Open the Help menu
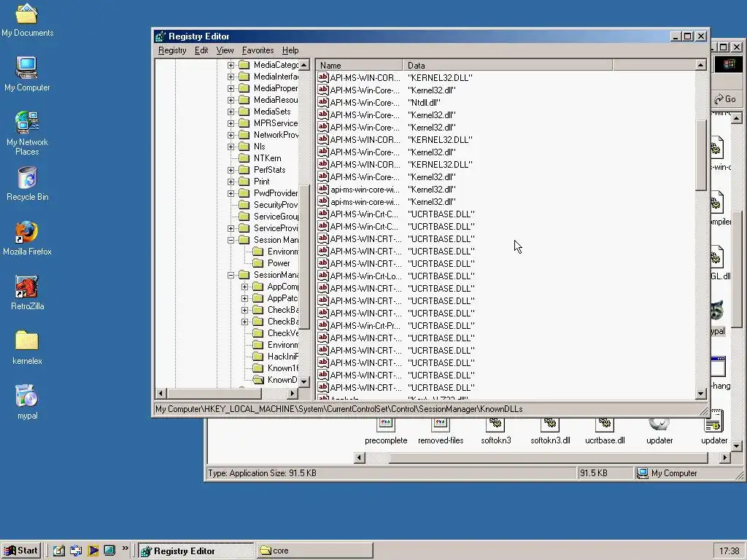Viewport: 747px width, 560px height. (290, 50)
